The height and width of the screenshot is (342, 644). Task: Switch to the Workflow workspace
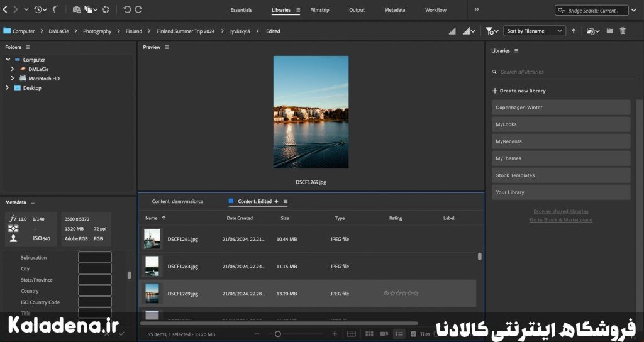point(436,10)
